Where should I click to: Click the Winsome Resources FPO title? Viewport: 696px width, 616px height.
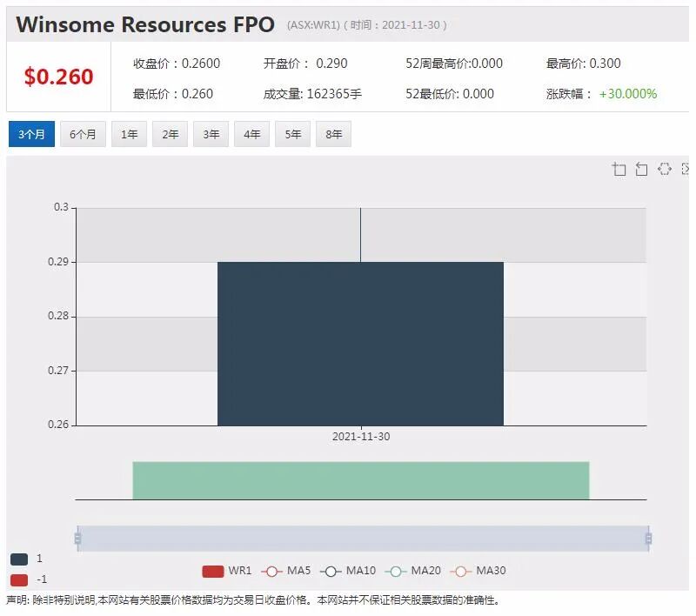click(145, 24)
